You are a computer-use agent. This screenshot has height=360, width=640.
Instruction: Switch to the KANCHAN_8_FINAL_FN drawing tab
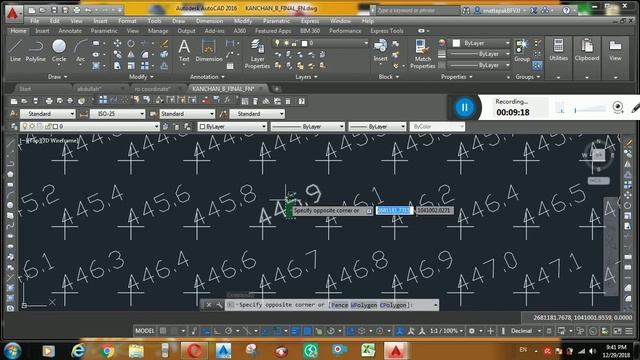point(223,89)
